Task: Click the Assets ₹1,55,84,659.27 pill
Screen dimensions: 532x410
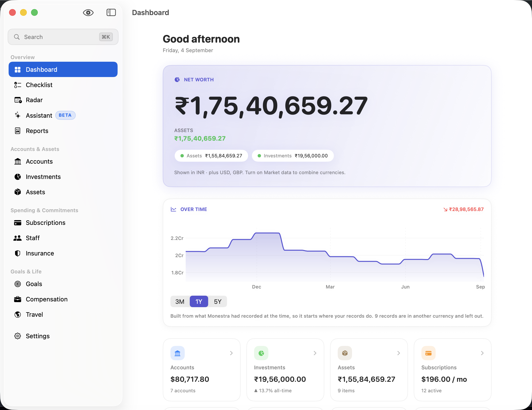Action: [x=211, y=155]
